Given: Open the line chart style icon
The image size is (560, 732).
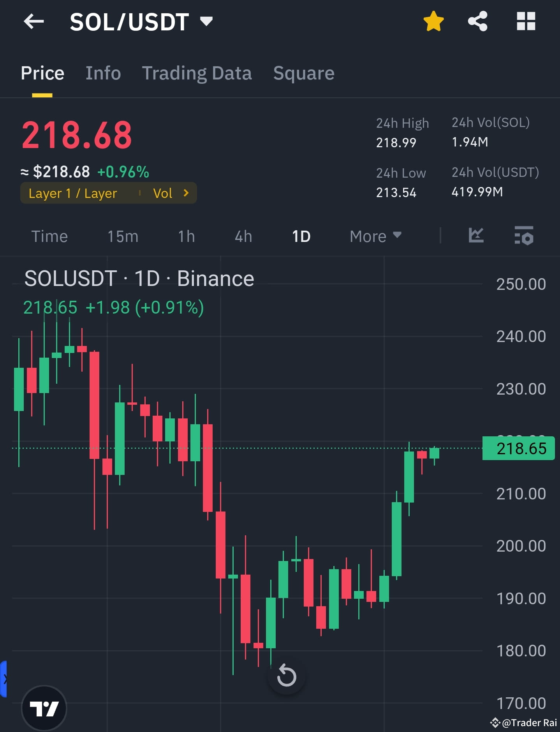Looking at the screenshot, I should point(477,236).
